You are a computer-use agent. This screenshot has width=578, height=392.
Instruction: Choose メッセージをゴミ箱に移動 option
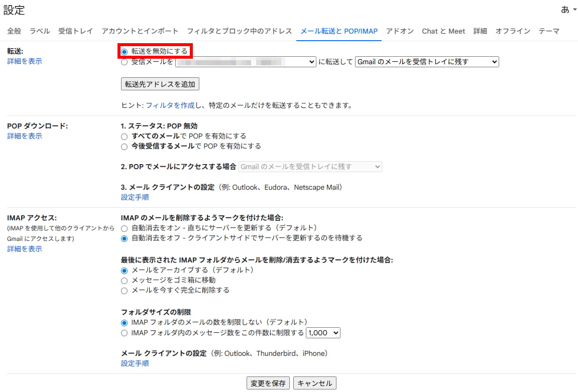[x=125, y=281]
